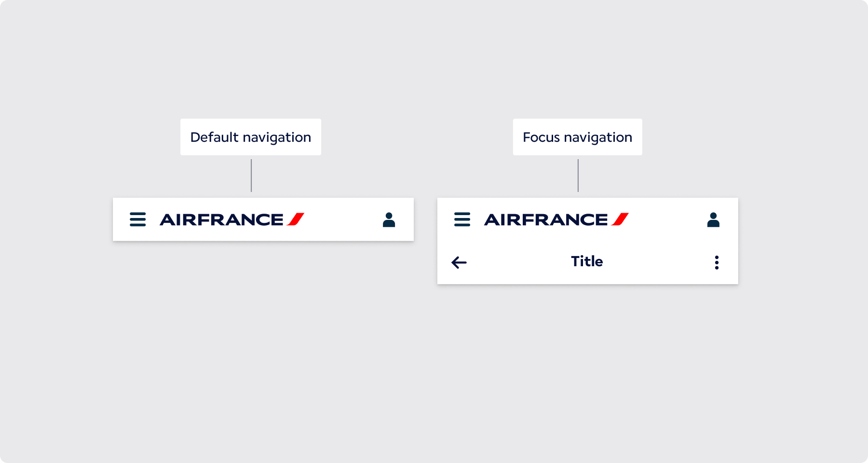This screenshot has width=868, height=463.
Task: Click red stripe accent of Focus navigation logo
Action: tap(620, 219)
